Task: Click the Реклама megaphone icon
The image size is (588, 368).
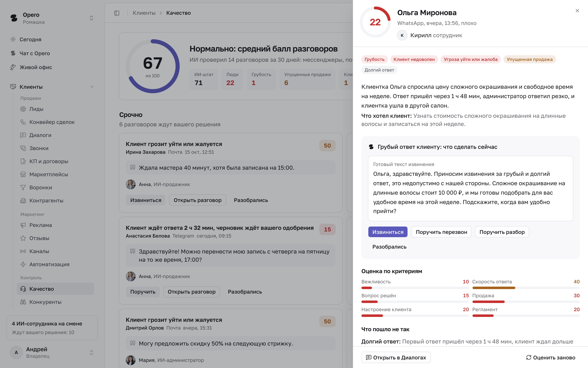Action: tap(23, 225)
